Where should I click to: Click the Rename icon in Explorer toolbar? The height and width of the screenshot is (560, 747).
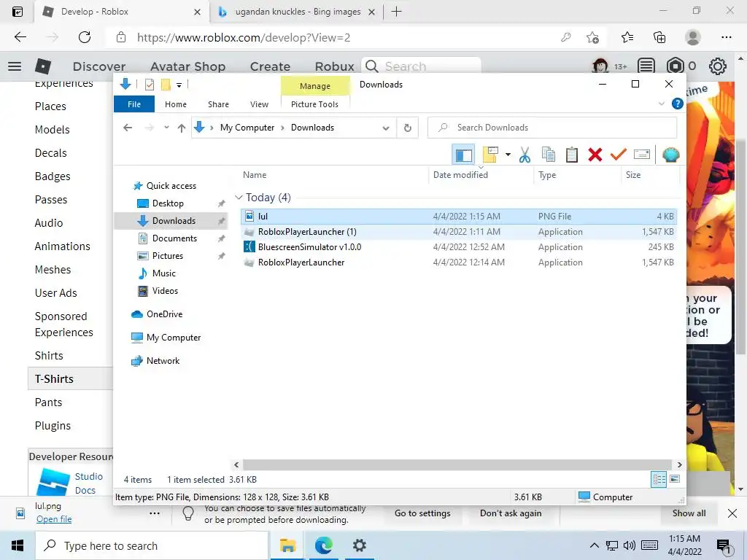[x=642, y=155]
